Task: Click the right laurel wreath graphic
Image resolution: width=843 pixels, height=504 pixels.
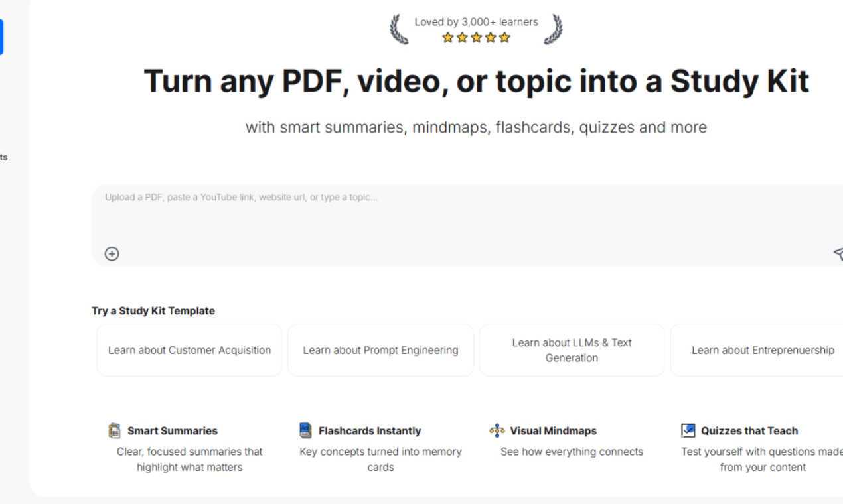Action: pyautogui.click(x=555, y=29)
